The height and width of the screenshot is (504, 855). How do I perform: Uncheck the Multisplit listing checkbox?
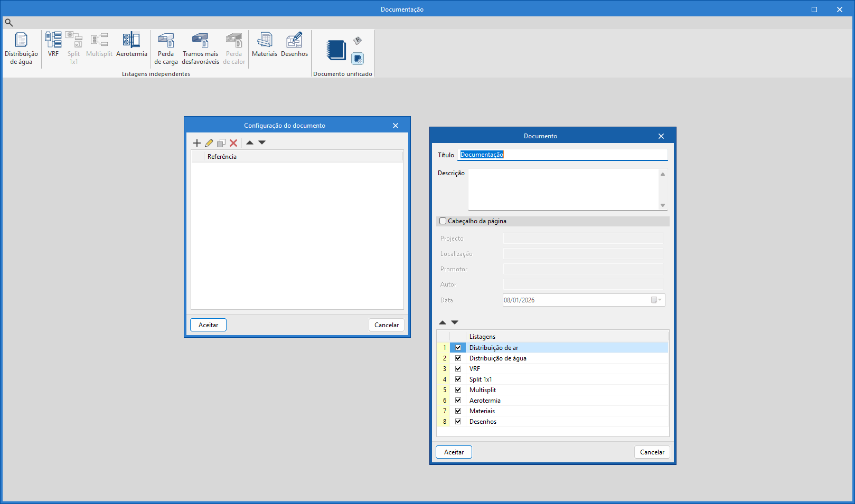[x=458, y=390]
